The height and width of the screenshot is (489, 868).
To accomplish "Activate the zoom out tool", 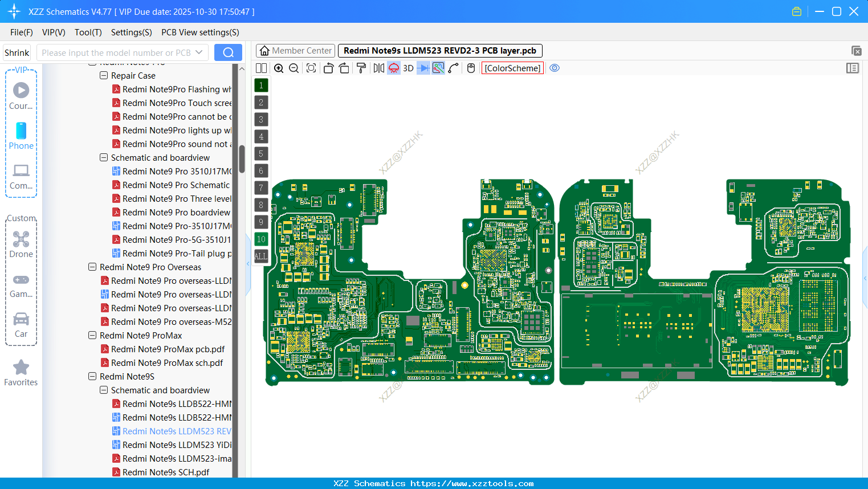I will (x=294, y=68).
